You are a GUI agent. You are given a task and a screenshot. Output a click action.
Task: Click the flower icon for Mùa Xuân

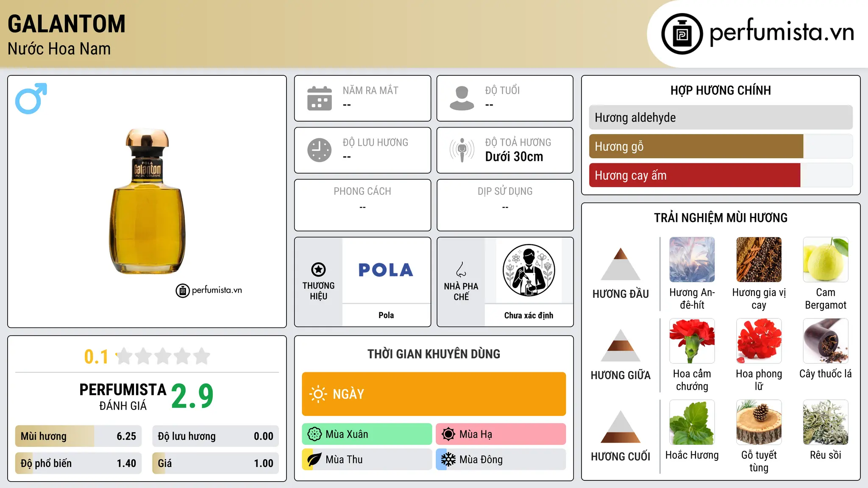pos(314,434)
